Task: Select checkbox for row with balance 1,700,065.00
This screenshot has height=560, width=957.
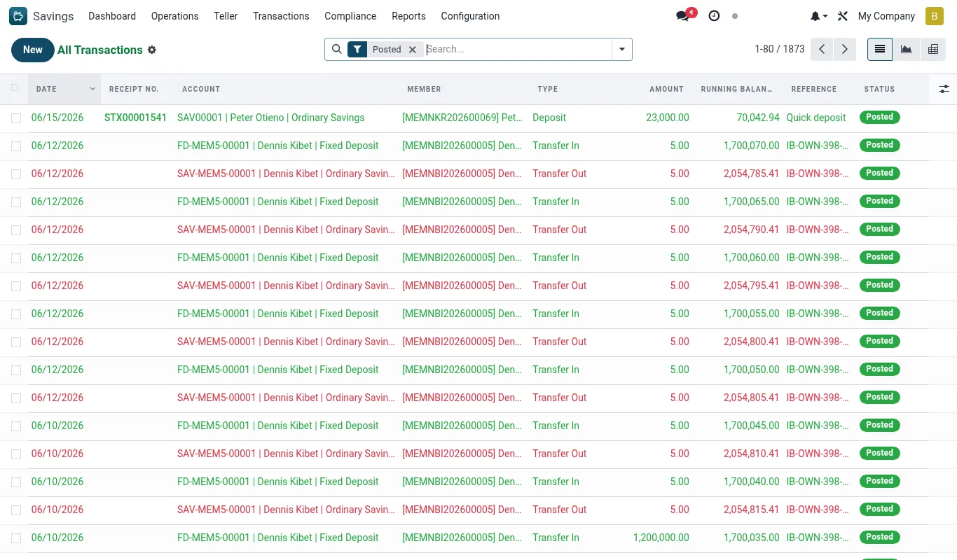Action: [x=16, y=202]
